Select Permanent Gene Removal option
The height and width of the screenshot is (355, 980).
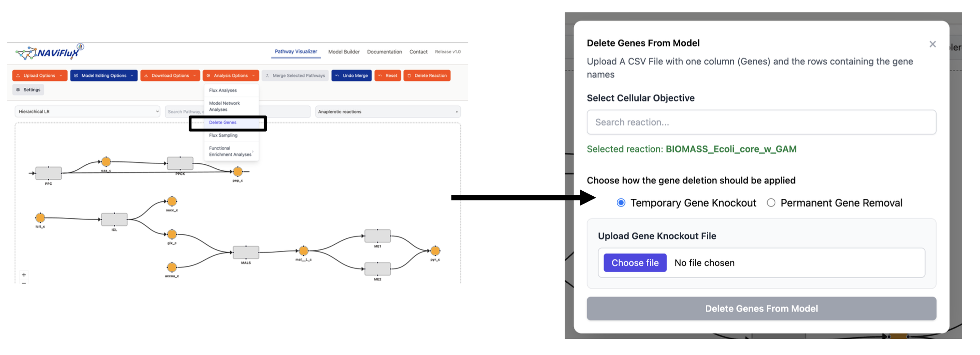pyautogui.click(x=771, y=203)
